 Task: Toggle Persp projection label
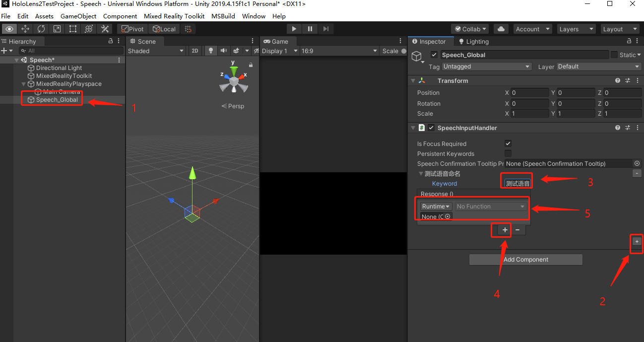[233, 106]
